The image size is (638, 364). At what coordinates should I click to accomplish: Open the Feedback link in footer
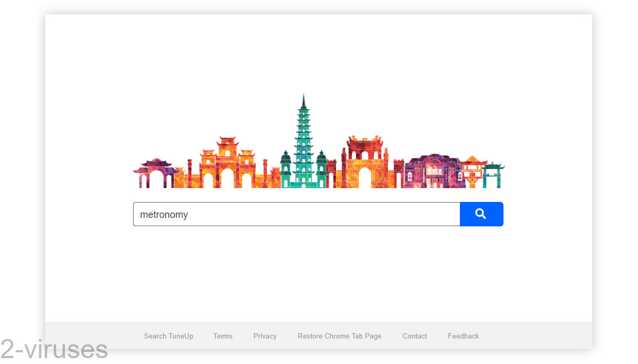[x=463, y=336]
